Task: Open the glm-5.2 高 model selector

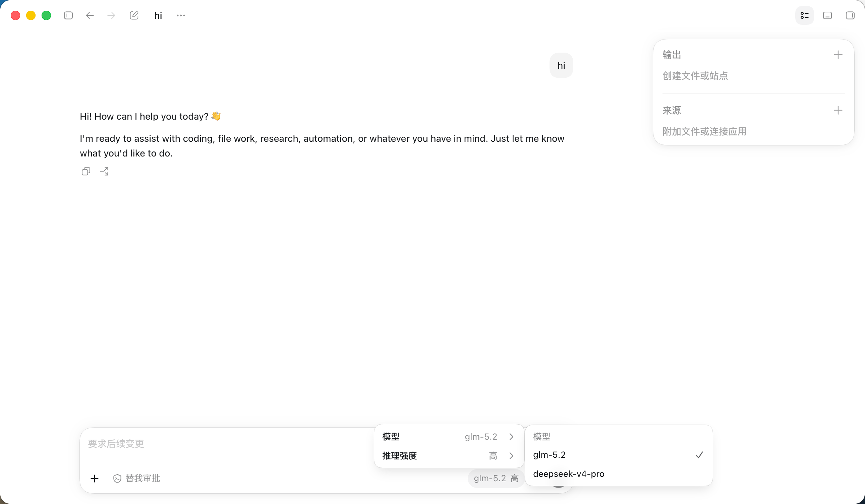Action: click(x=496, y=478)
